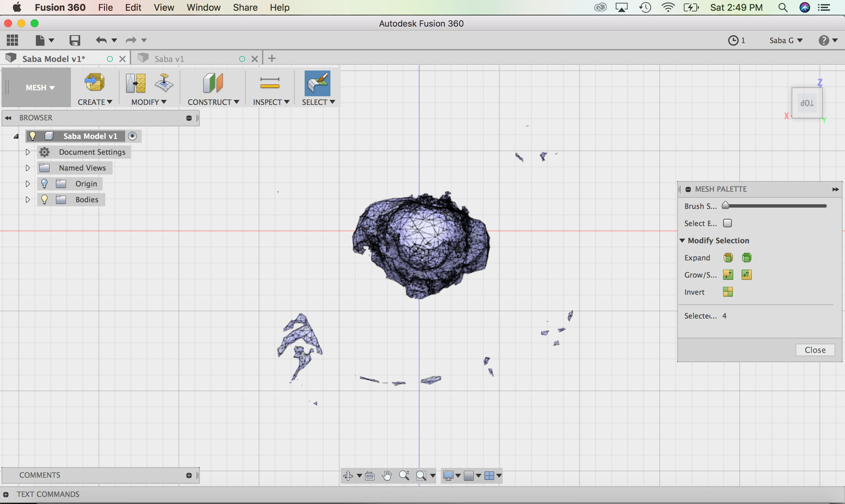Click the Create insert mesh icon
The height and width of the screenshot is (504, 845).
(x=95, y=82)
